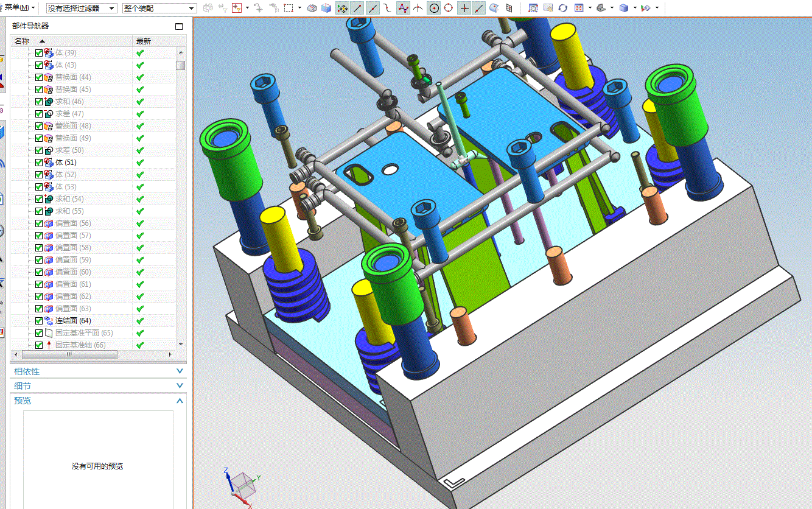Toggle the enable snap points icon
The width and height of the screenshot is (812, 509).
(343, 8)
